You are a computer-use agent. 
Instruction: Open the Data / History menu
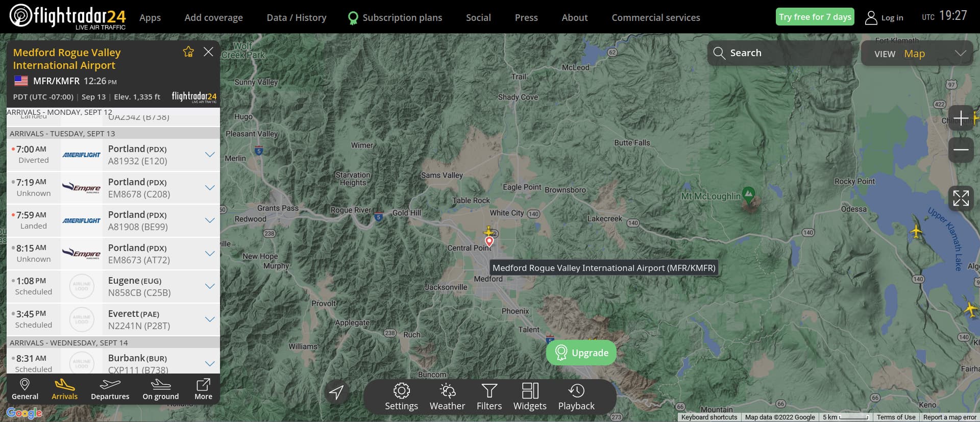[x=297, y=17]
